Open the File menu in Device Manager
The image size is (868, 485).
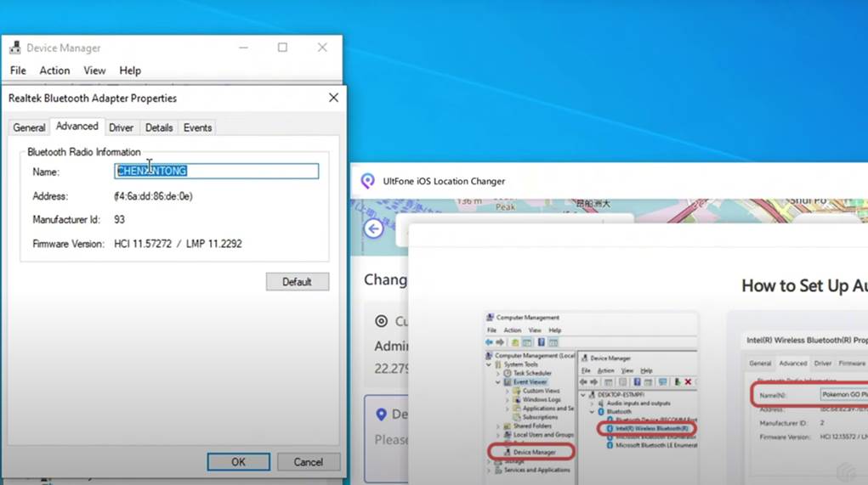click(18, 70)
